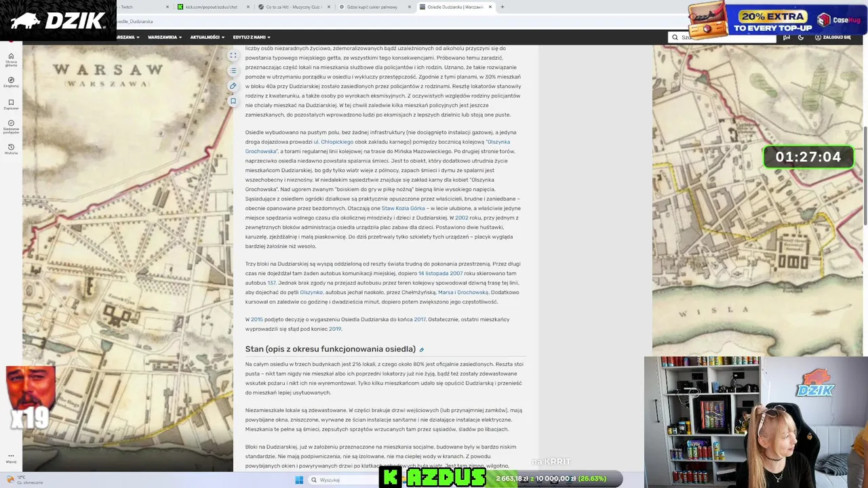Viewport: 868px width, 488px height.
Task: Open Śledzone posty in the sidebar
Action: [11, 127]
